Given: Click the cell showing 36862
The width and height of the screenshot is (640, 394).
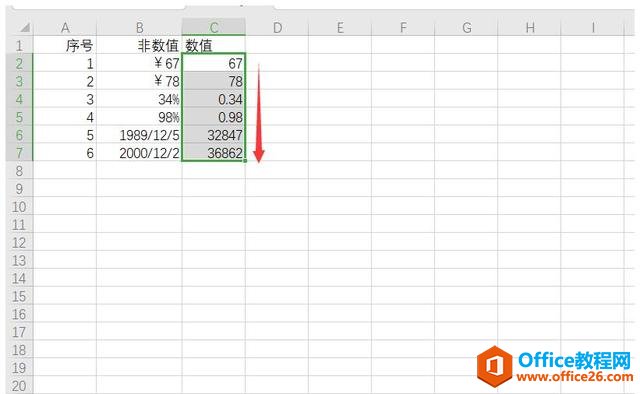Looking at the screenshot, I should [213, 152].
